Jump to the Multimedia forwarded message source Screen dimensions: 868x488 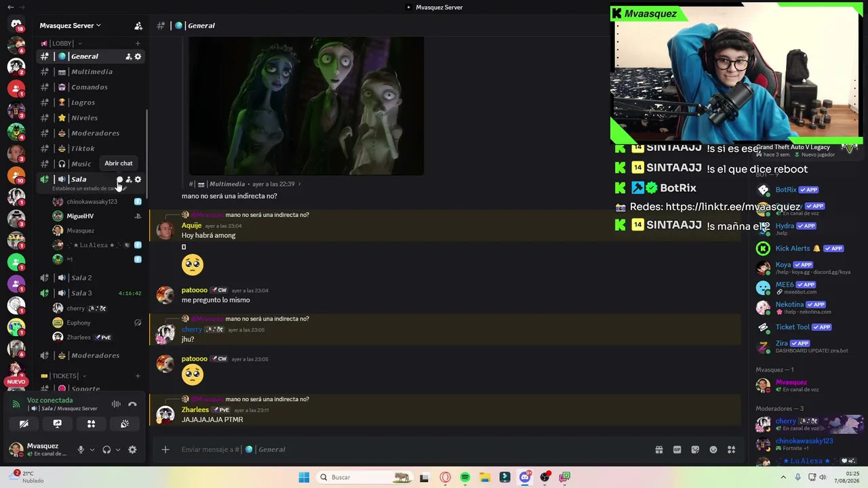[245, 184]
